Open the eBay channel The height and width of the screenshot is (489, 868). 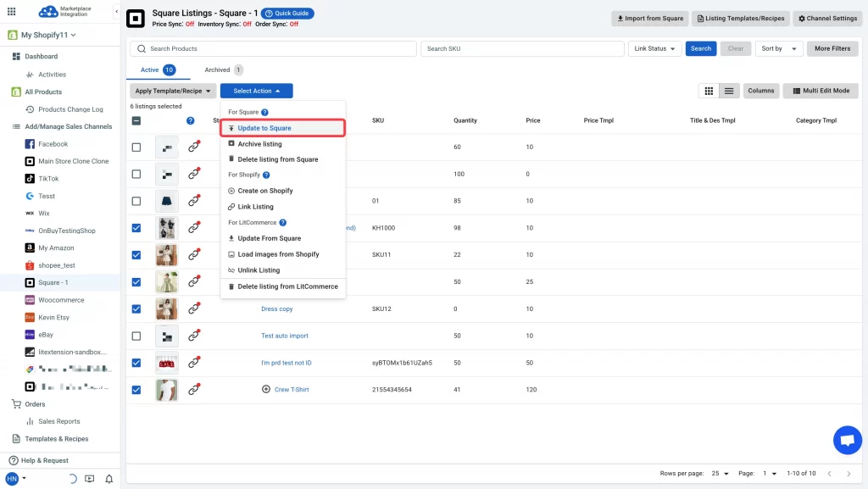point(46,335)
